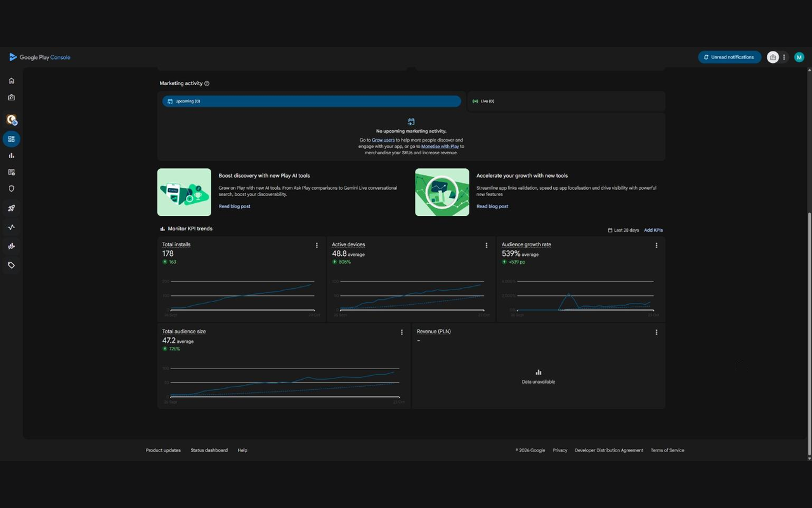Image resolution: width=812 pixels, height=508 pixels.
Task: Click the Play AI tools thumbnail image
Action: [x=184, y=192]
